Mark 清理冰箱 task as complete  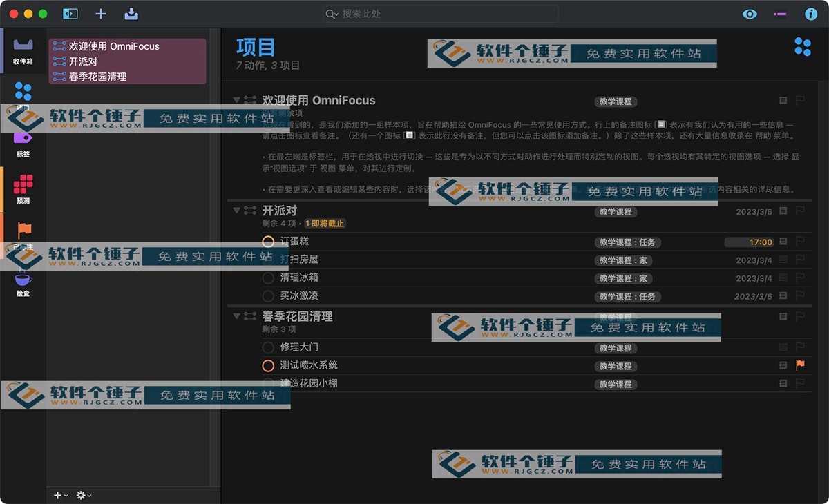pos(269,278)
